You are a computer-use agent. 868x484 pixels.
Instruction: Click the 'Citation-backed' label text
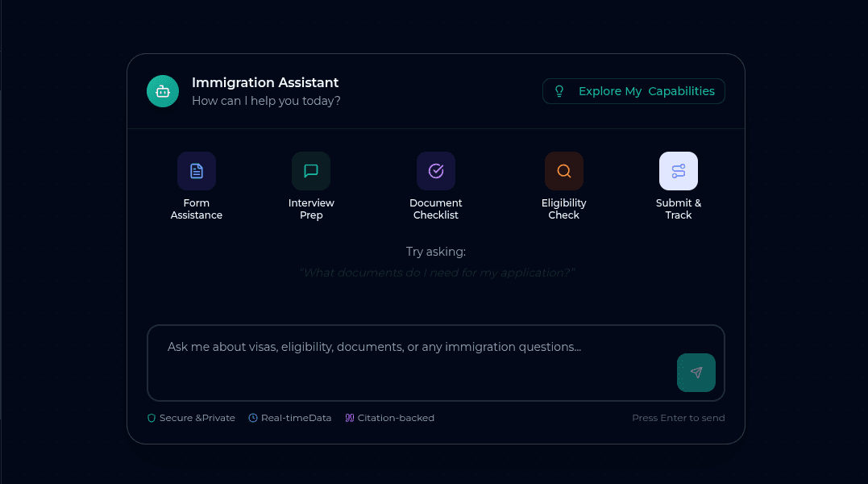pos(396,418)
